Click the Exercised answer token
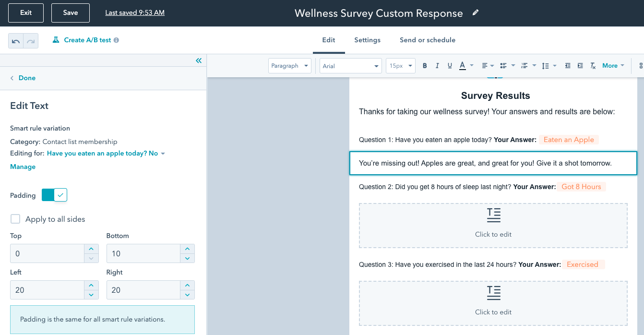Image resolution: width=644 pixels, height=335 pixels. point(583,264)
